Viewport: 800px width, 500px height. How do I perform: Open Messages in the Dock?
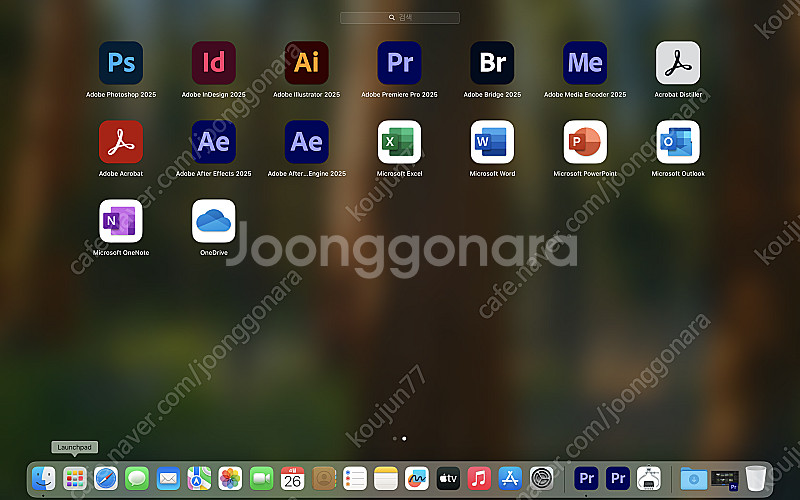coord(137,479)
